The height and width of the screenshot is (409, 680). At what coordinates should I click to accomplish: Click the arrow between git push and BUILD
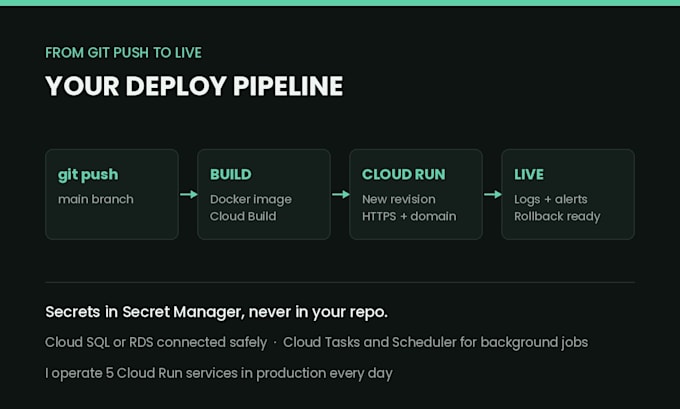(189, 194)
